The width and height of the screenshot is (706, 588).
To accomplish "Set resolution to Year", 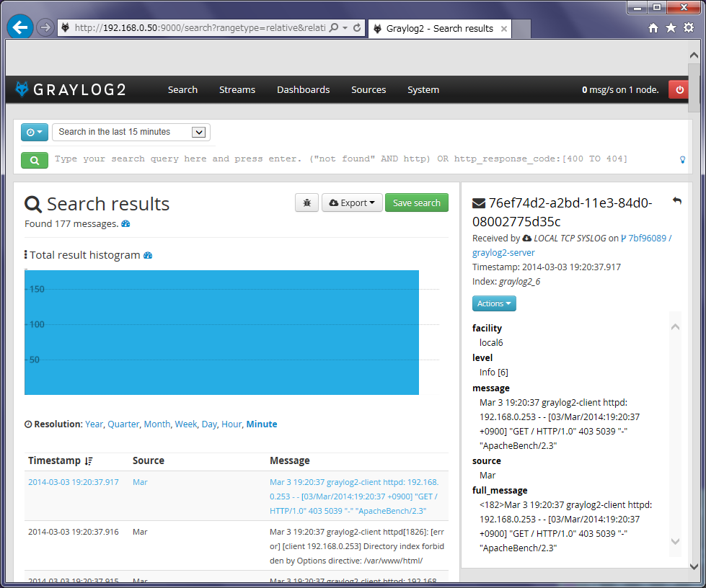I will [94, 424].
